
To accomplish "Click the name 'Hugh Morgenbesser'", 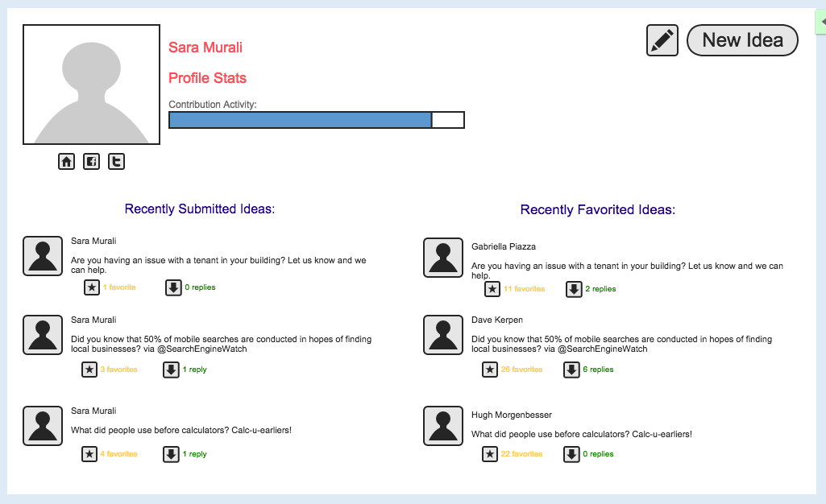I will [x=512, y=415].
